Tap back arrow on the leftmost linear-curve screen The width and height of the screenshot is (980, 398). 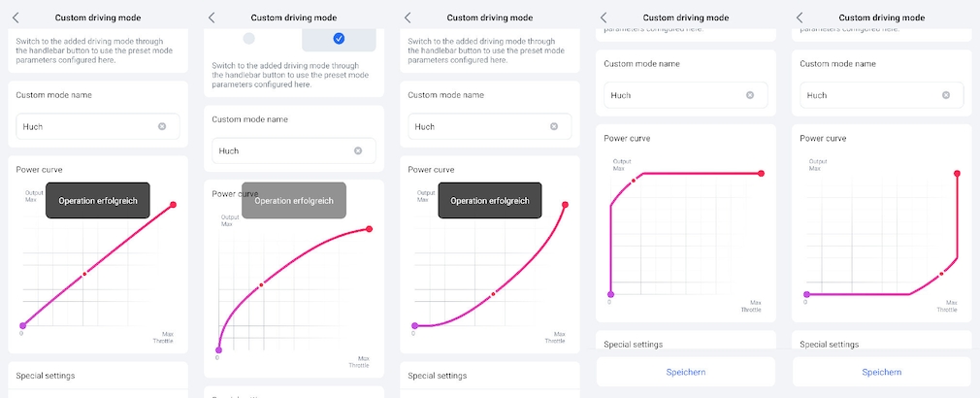16,17
